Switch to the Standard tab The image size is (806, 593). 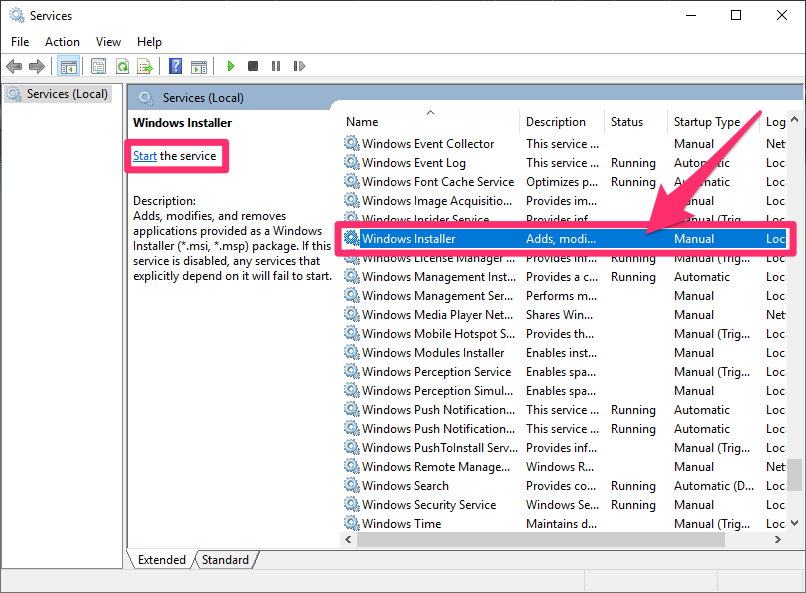coord(225,559)
